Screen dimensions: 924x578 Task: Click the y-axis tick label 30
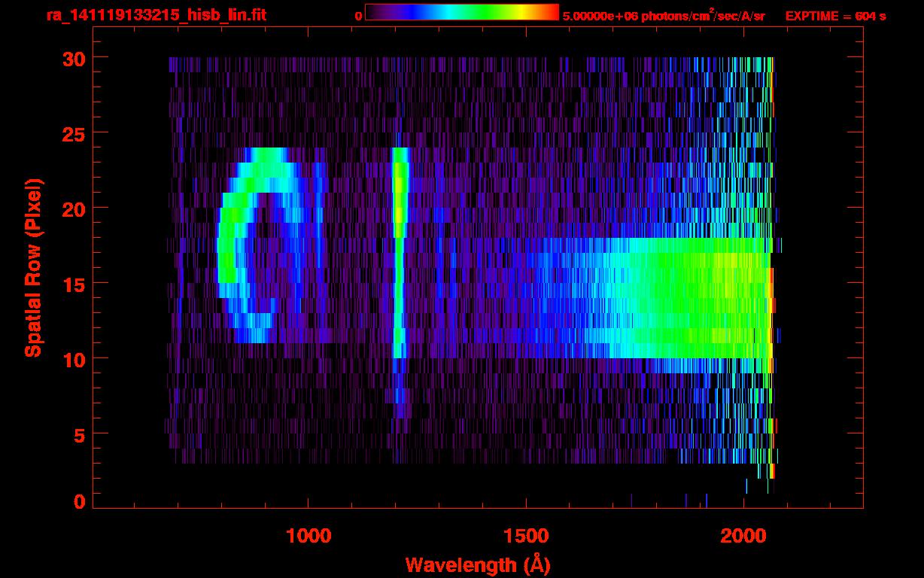[73, 58]
